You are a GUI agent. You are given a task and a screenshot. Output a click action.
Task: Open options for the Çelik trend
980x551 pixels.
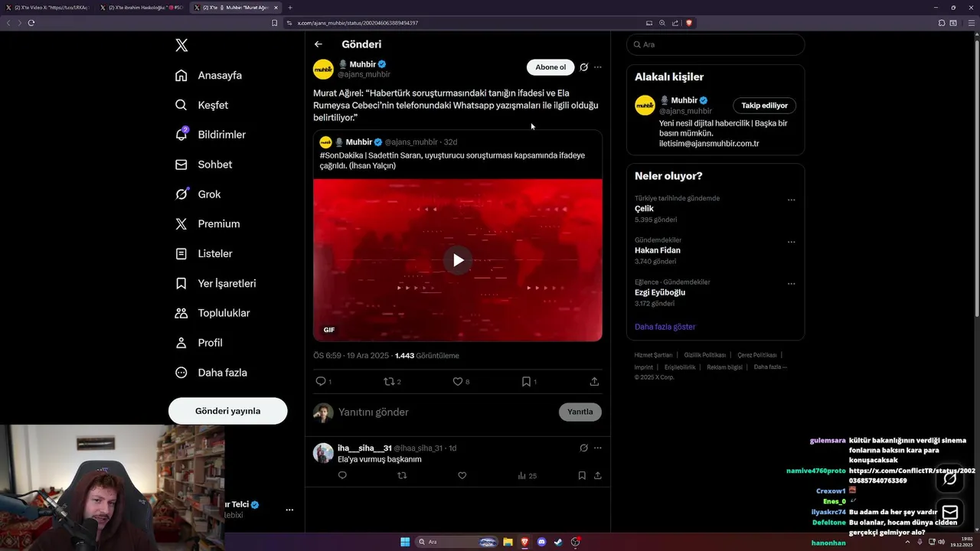pyautogui.click(x=791, y=200)
